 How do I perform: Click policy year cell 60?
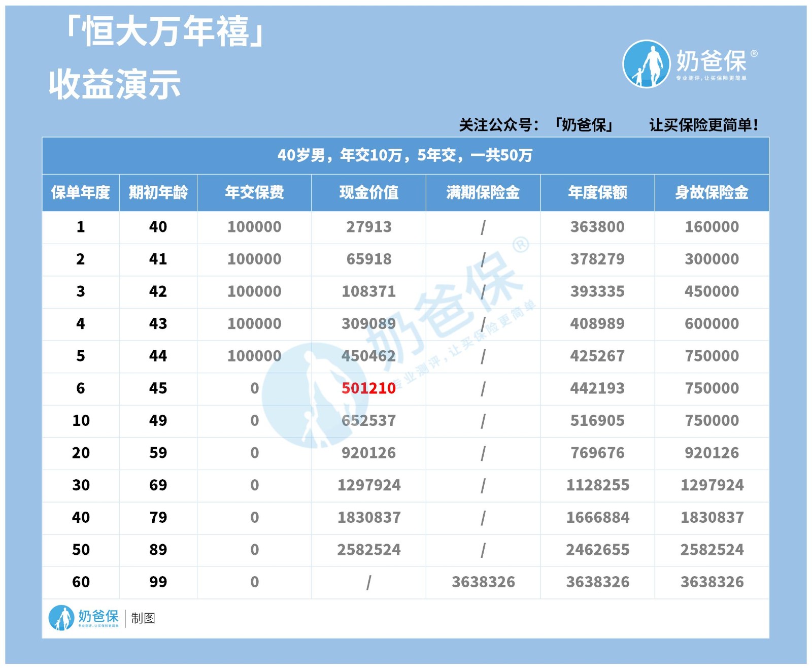pos(81,582)
